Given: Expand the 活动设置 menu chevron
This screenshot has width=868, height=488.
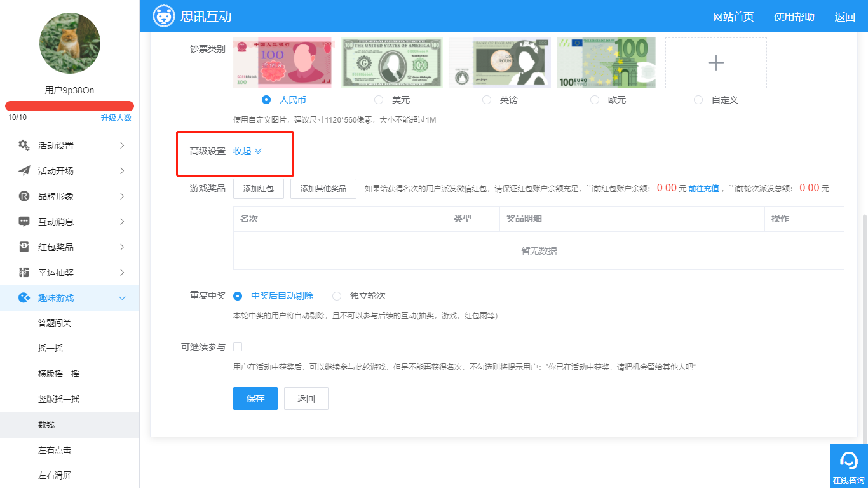Looking at the screenshot, I should (x=122, y=146).
